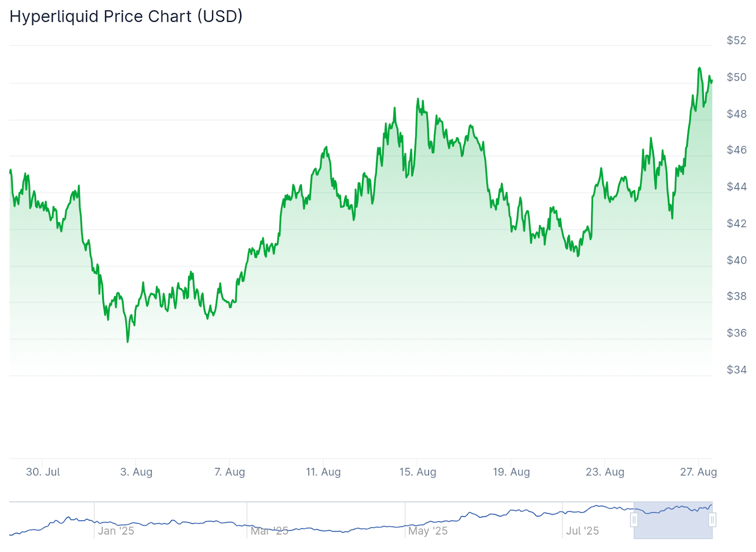Click the Hyperliquid Price Chart (USD) title

coord(126,17)
